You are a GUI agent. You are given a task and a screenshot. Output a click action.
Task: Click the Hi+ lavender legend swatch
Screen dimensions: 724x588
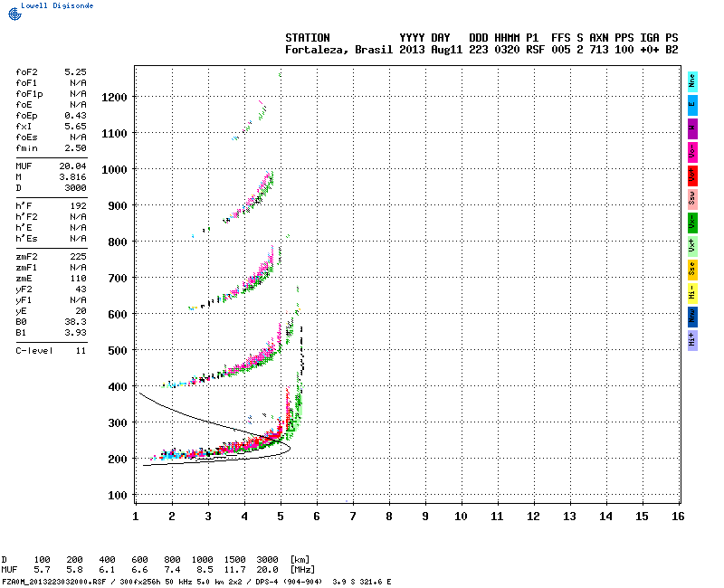pos(692,341)
